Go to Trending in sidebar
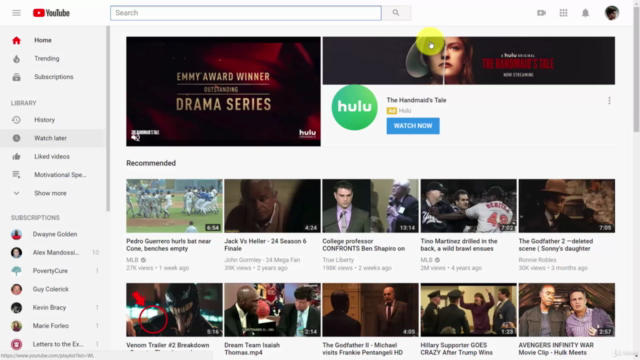Image resolution: width=640 pixels, height=360 pixels. (x=47, y=58)
